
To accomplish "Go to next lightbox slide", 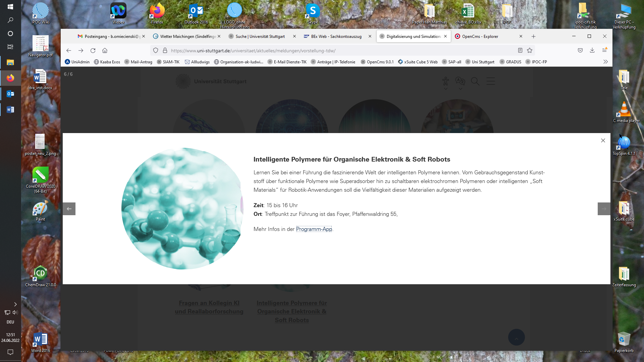I will [604, 209].
